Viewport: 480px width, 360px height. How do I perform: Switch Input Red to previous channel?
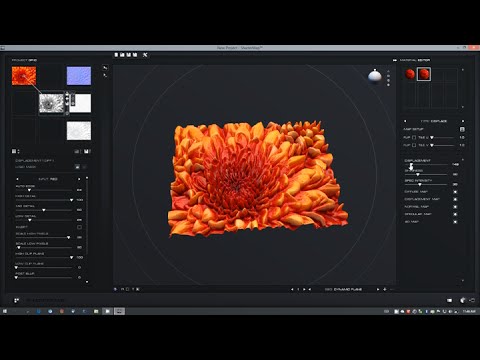(17, 179)
